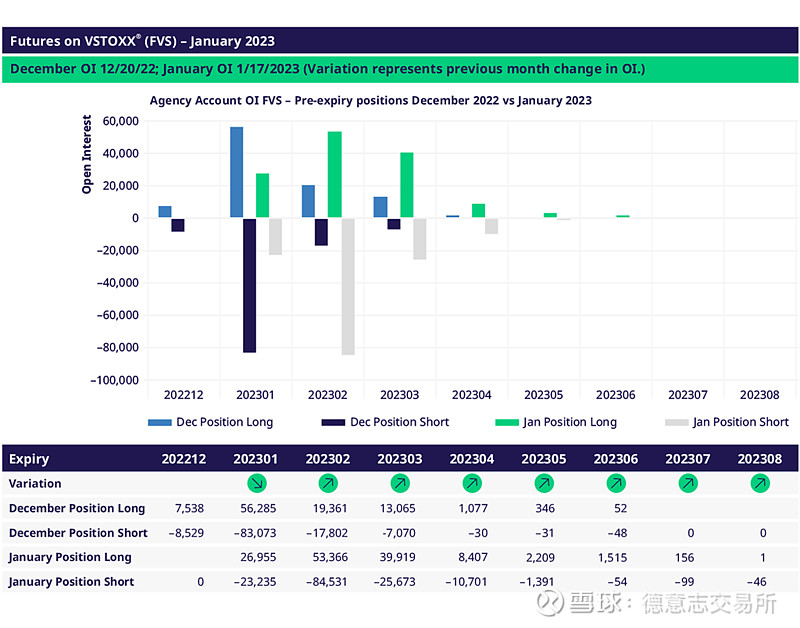Click the 202301 variation down arrow icon
The width and height of the screenshot is (800, 628).
point(256,484)
